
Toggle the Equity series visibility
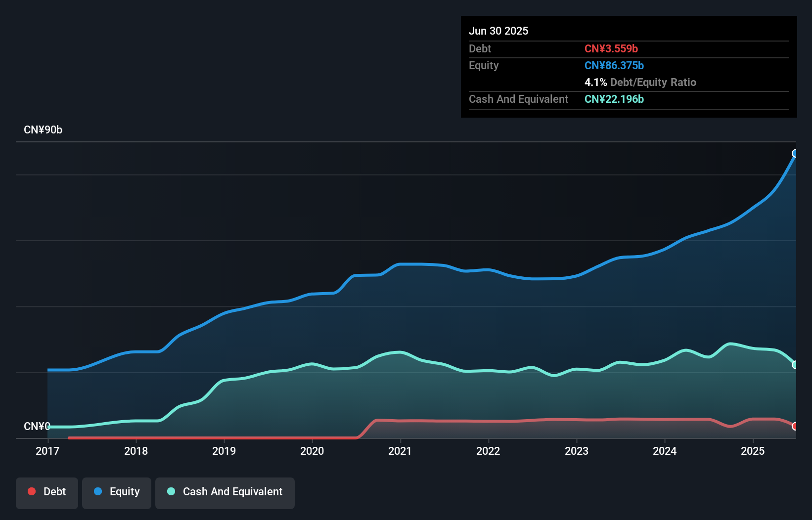point(116,492)
